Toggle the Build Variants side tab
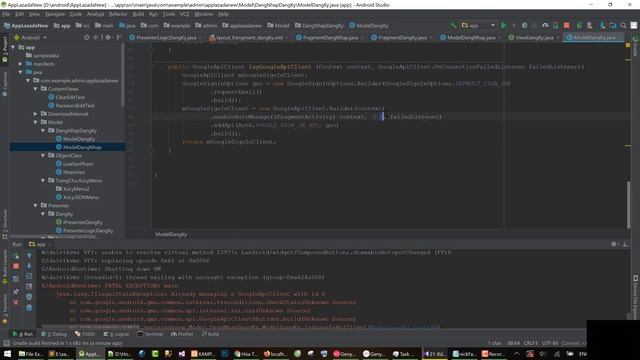Screen dimensions: 640x360 point(4,267)
